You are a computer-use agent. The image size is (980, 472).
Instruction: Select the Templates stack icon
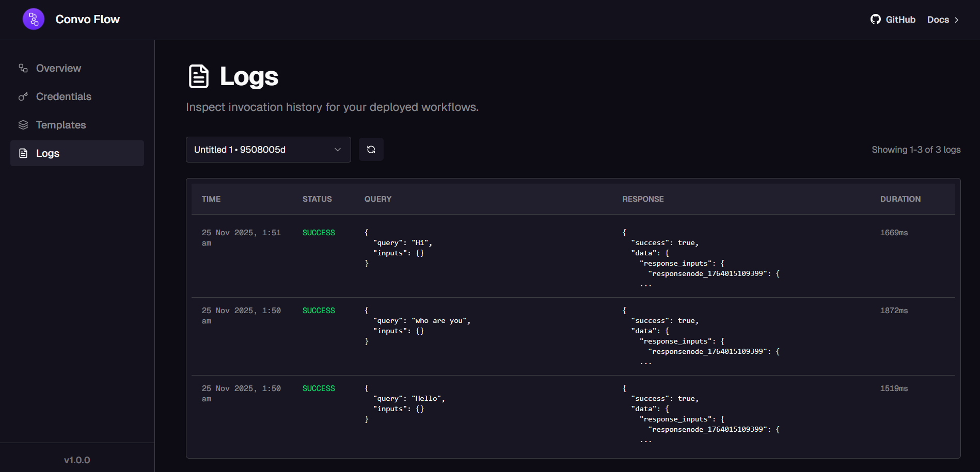23,124
